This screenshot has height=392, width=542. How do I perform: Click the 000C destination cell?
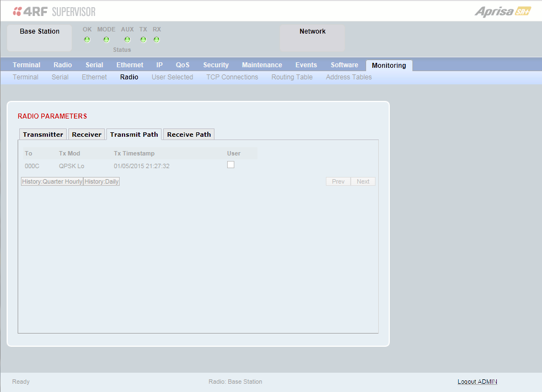[x=32, y=167]
